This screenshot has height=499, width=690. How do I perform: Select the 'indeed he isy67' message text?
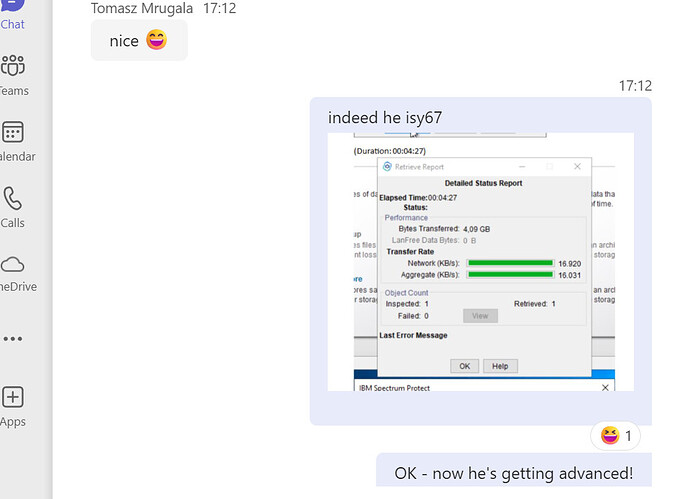tap(385, 118)
